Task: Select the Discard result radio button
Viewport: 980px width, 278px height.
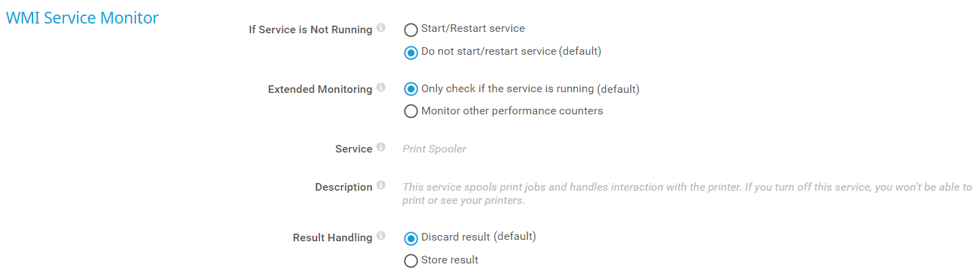Action: point(411,238)
